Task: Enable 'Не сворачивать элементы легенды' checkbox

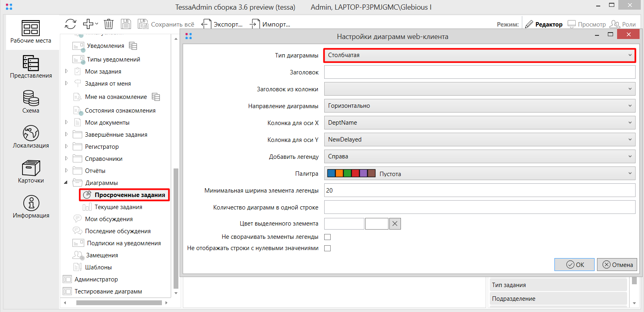Action: [327, 237]
